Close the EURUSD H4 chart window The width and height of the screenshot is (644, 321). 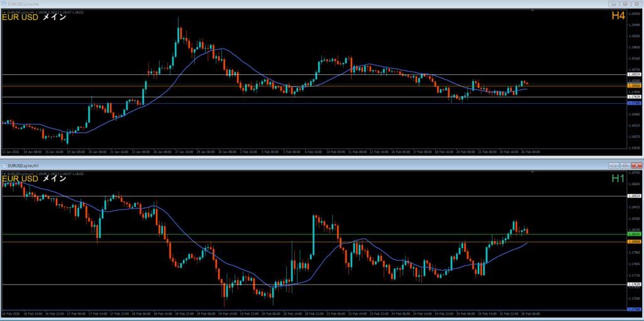click(636, 4)
